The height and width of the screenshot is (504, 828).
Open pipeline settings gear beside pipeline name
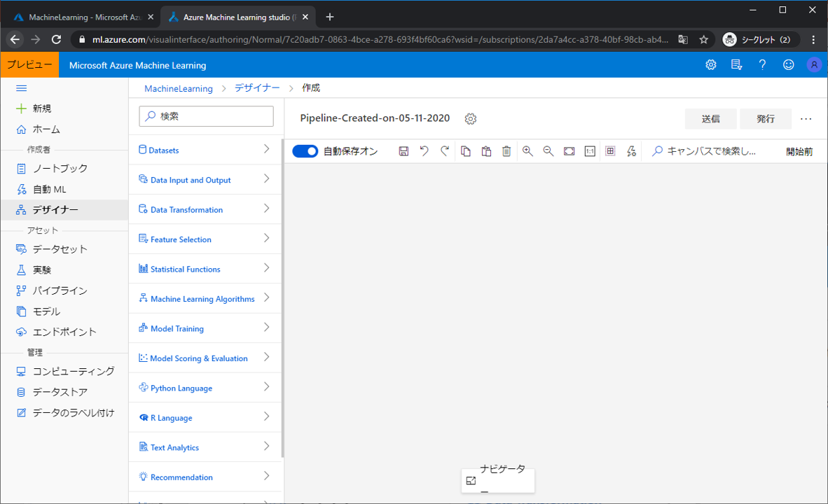[x=471, y=119]
